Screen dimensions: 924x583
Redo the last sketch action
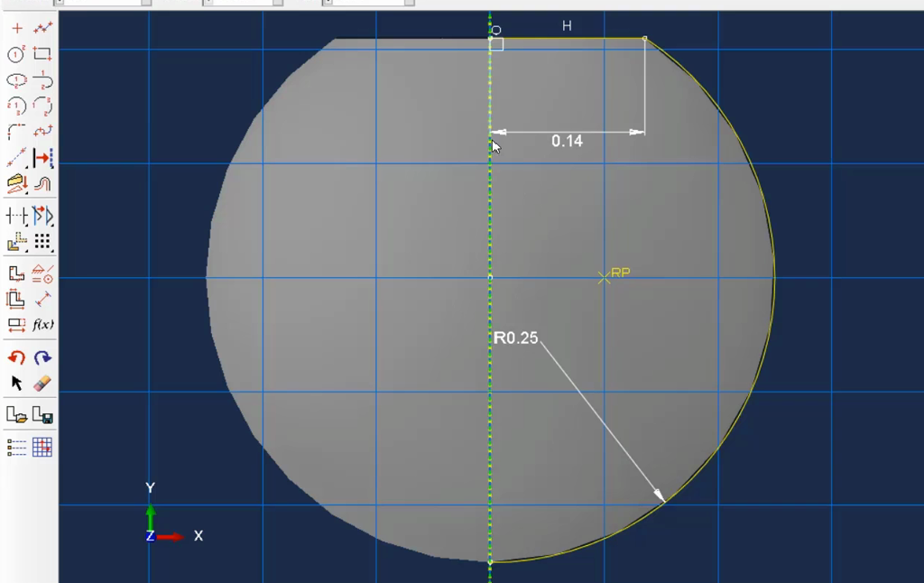tap(42, 357)
